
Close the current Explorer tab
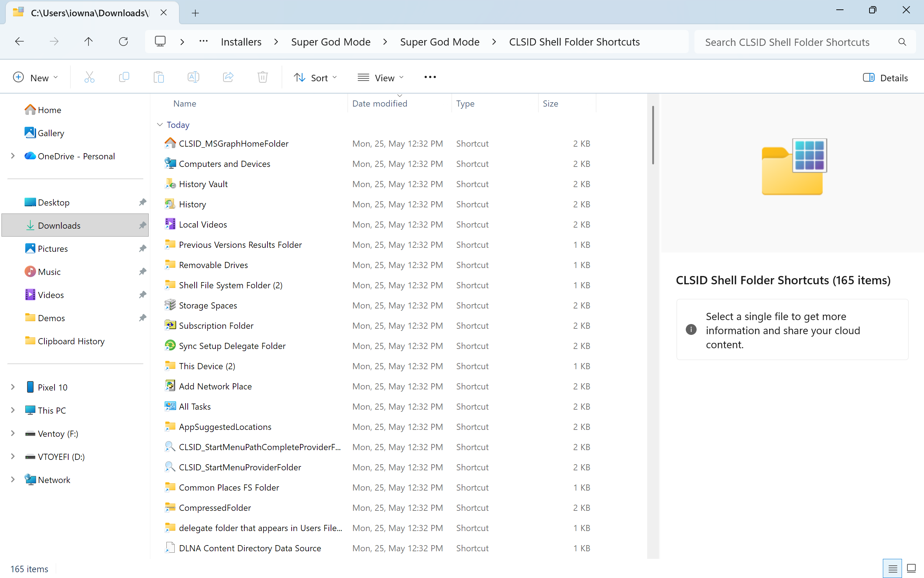164,13
